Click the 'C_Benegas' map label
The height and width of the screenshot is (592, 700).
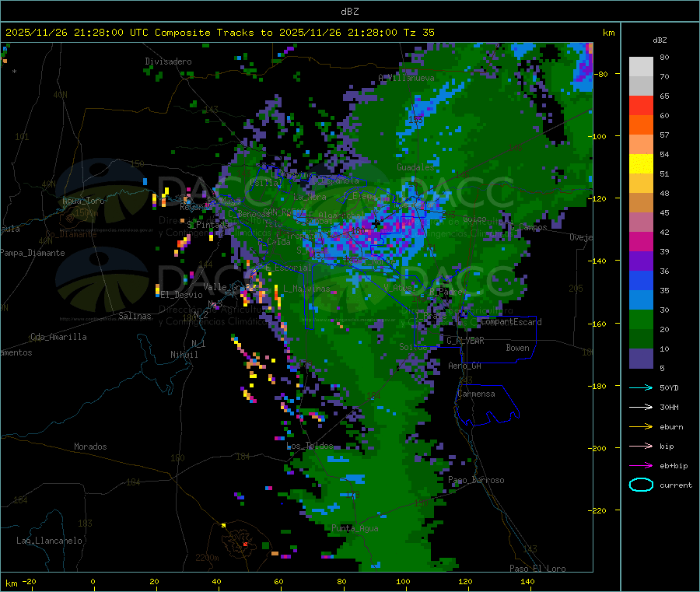coord(249,214)
